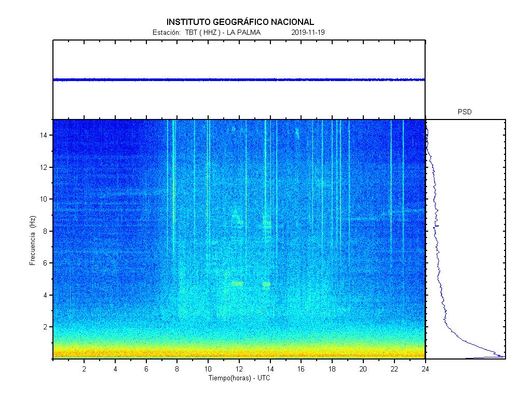The image size is (532, 399).
Task: Click the PSD label above the right panel
Action: click(x=465, y=112)
